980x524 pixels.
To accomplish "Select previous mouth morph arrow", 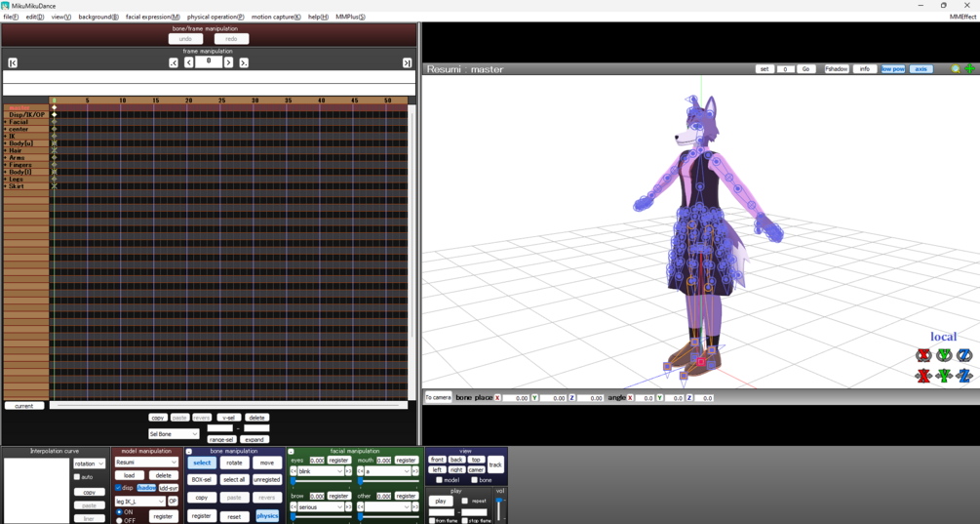I will click(361, 471).
